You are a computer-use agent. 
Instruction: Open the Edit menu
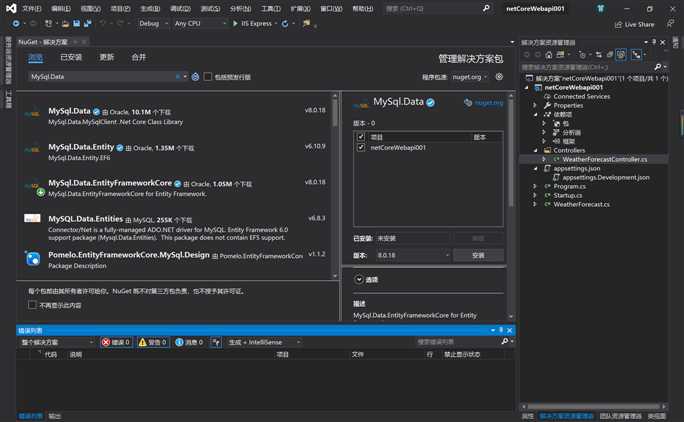point(61,8)
